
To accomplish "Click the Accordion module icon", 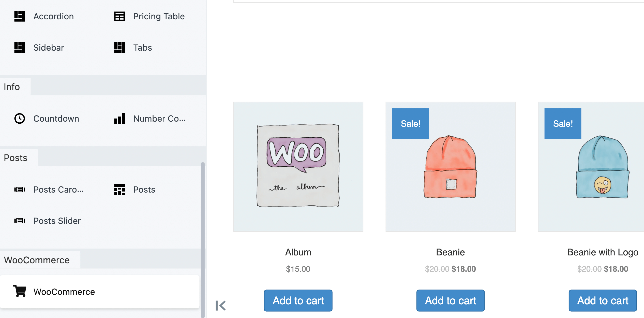I will coord(20,16).
